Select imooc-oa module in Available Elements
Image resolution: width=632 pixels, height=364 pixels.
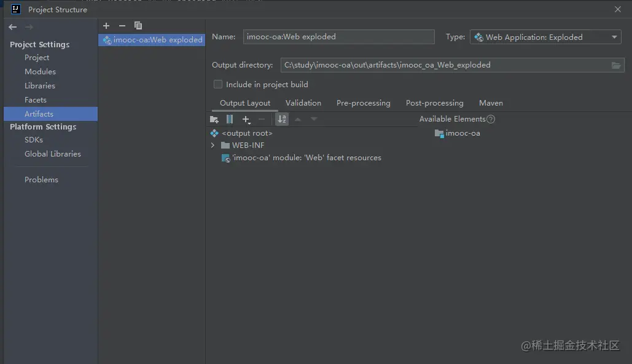458,133
